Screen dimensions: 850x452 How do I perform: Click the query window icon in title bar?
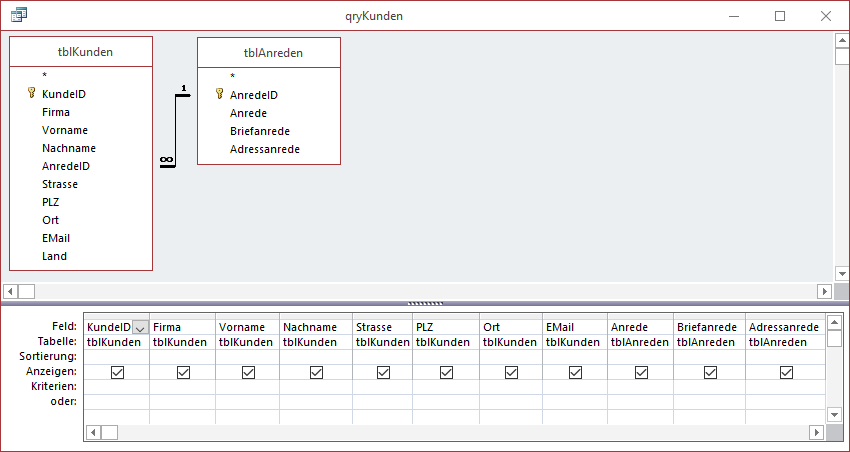point(18,16)
